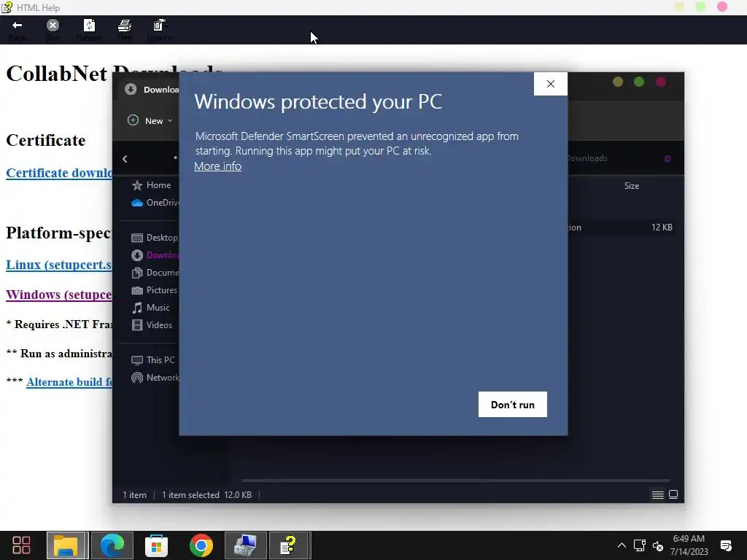Click the Don't run button
This screenshot has width=747, height=560.
pyautogui.click(x=513, y=404)
